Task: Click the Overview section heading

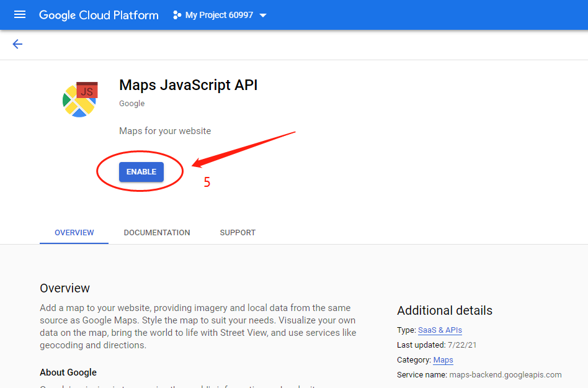Action: pos(65,288)
